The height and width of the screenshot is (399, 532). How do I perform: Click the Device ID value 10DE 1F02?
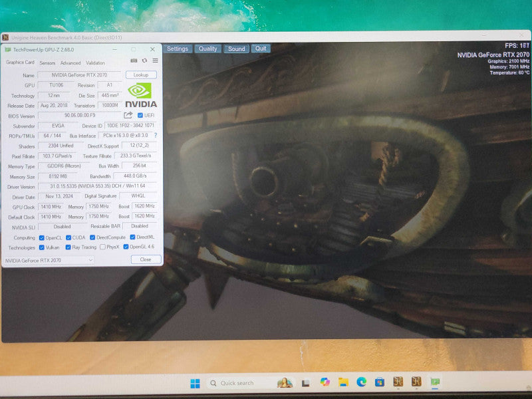(130, 126)
